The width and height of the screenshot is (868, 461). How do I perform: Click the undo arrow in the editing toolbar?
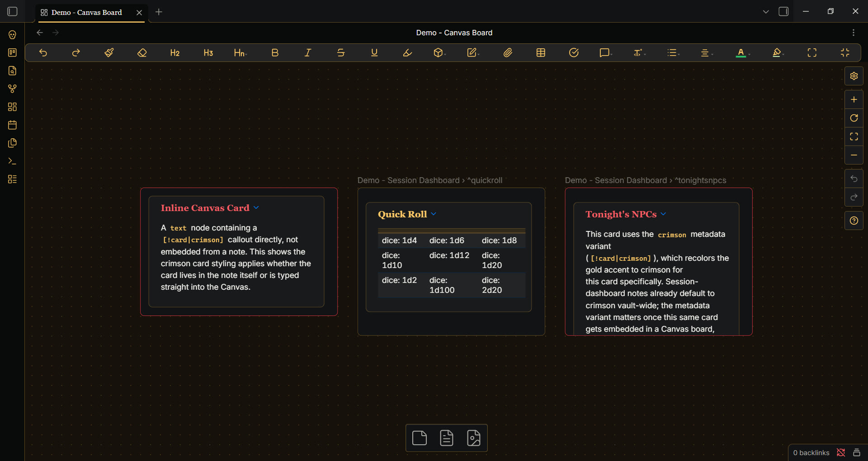[43, 53]
